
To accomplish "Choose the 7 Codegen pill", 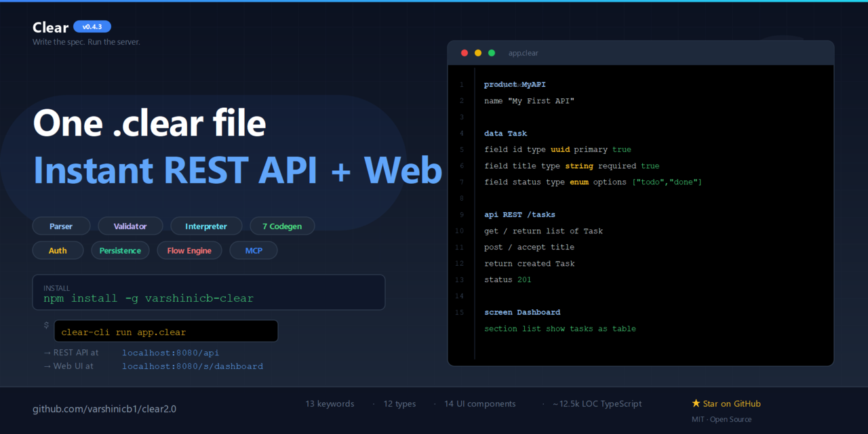I will click(282, 226).
